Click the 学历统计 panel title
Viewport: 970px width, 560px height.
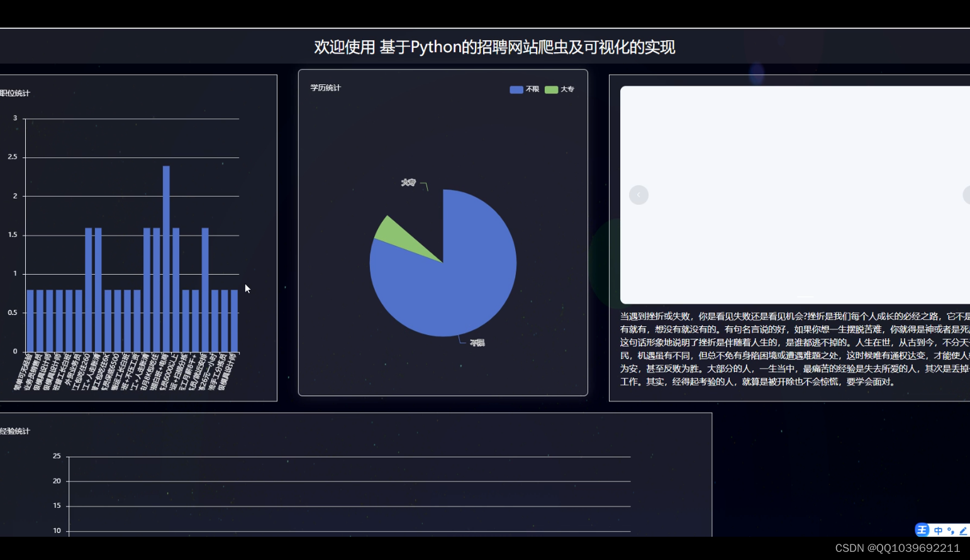325,88
